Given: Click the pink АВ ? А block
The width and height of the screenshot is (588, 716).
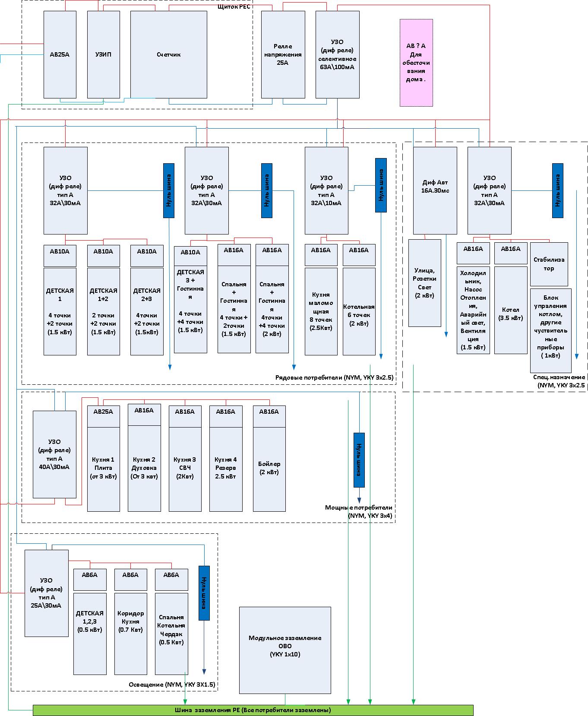Looking at the screenshot, I should tap(416, 63).
